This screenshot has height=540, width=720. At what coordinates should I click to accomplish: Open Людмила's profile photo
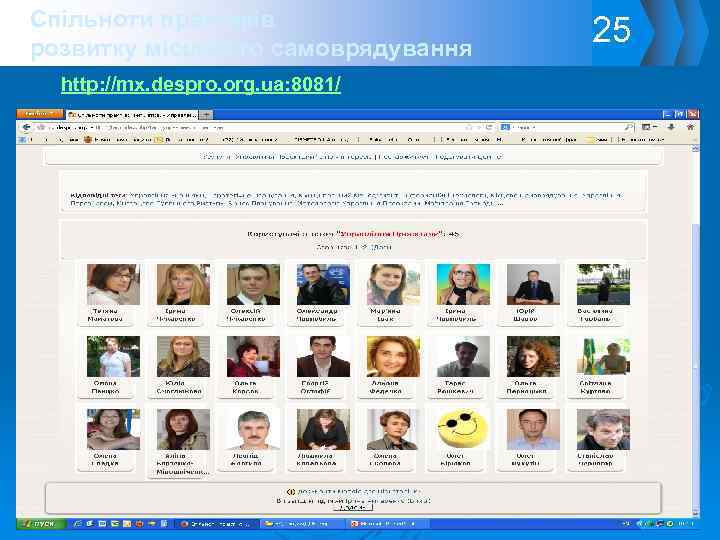click(323, 429)
